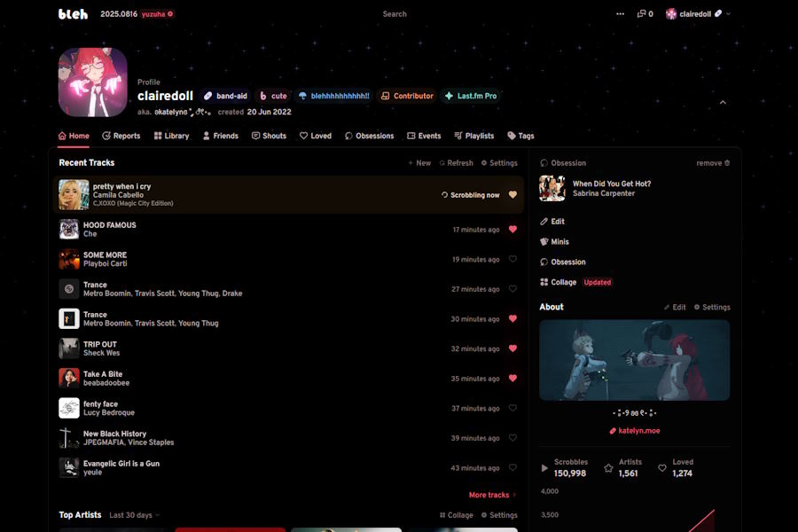
Task: Unlove Trance from 30 minutes ago
Action: pyautogui.click(x=512, y=318)
